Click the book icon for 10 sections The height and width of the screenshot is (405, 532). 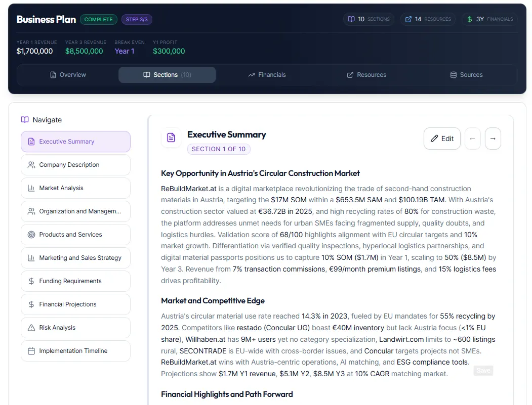coord(351,19)
